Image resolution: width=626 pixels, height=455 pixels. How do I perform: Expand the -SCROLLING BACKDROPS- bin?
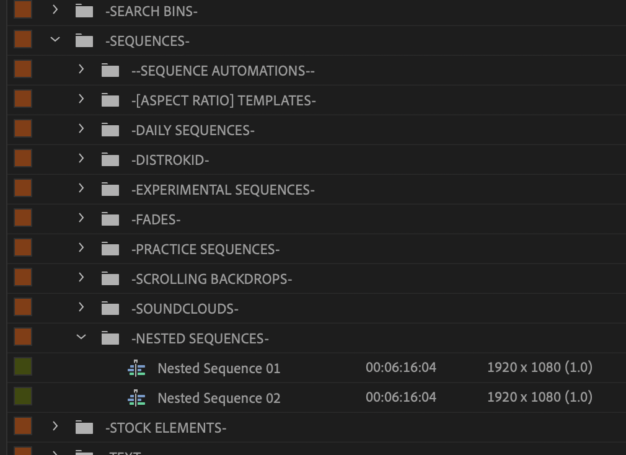pos(82,279)
